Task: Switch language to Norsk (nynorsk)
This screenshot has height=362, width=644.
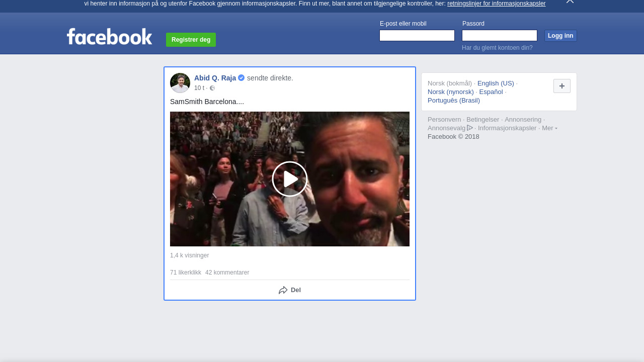Action: click(451, 92)
